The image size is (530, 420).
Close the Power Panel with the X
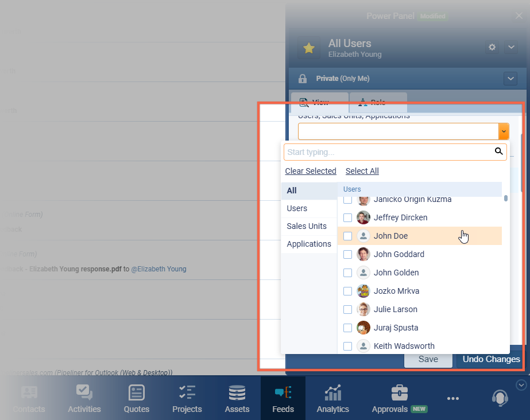519,15
